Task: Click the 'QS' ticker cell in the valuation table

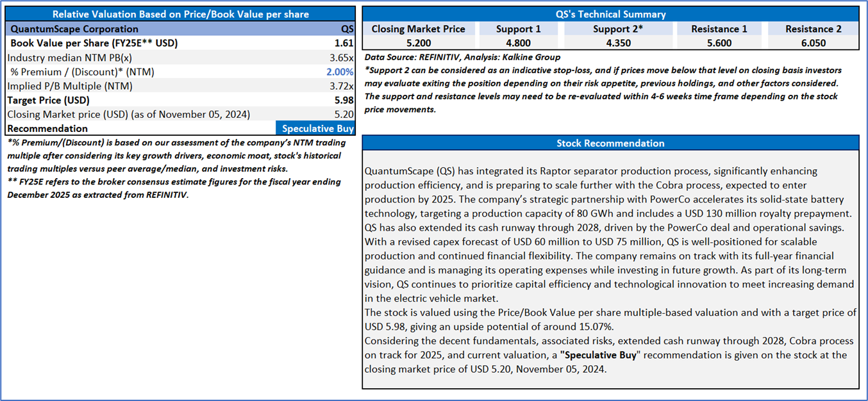Action: (x=347, y=29)
